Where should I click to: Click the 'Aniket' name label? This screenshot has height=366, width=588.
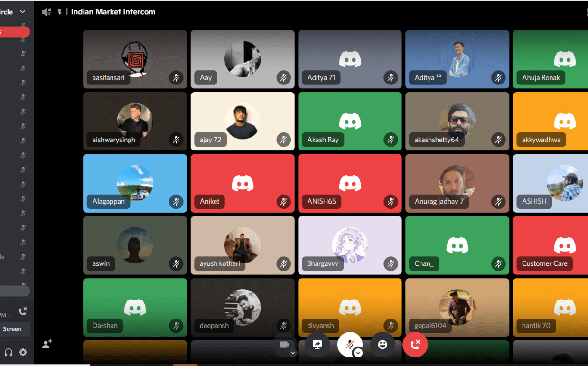209,201
